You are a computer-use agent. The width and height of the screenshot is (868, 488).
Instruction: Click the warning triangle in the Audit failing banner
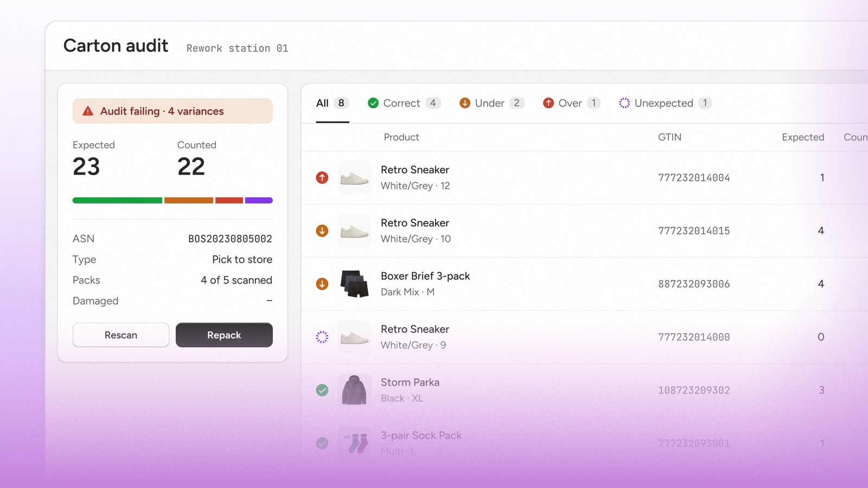(x=88, y=111)
